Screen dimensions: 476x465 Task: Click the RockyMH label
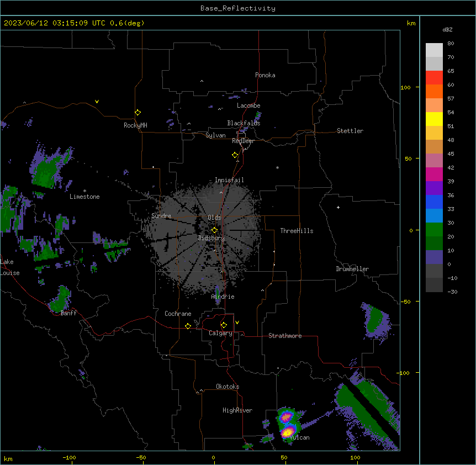click(135, 125)
